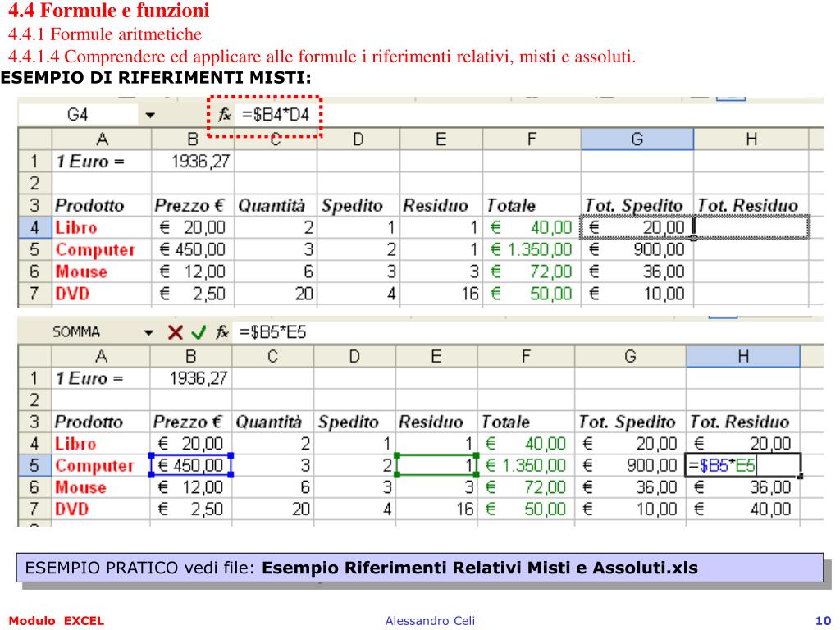Click selected cell G4 '€ 20,00' in upper spreadsheet
The width and height of the screenshot is (840, 630).
click(x=637, y=227)
